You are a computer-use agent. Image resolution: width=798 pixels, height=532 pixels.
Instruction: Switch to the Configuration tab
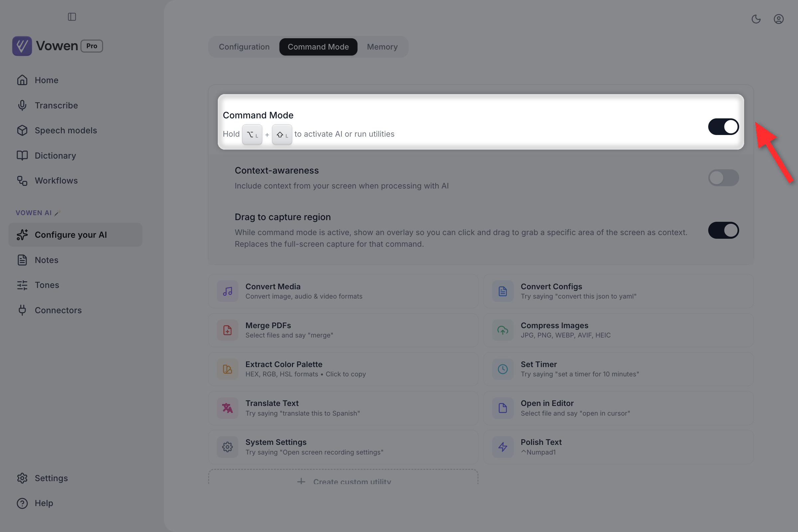coord(244,47)
